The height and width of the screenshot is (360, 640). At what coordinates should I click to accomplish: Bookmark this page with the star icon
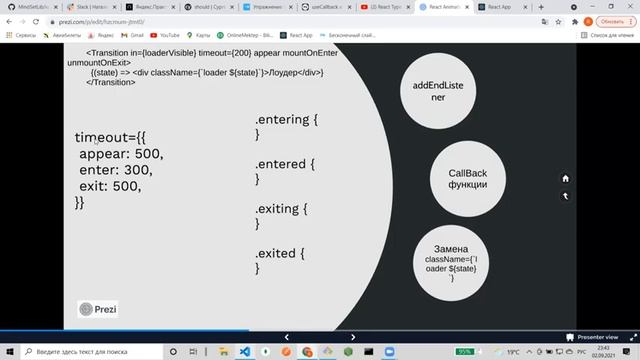pos(558,22)
